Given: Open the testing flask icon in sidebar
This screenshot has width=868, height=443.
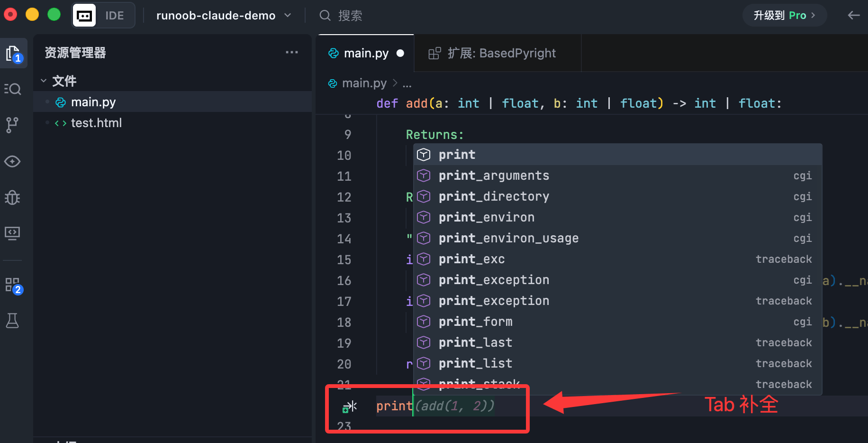Looking at the screenshot, I should point(12,321).
